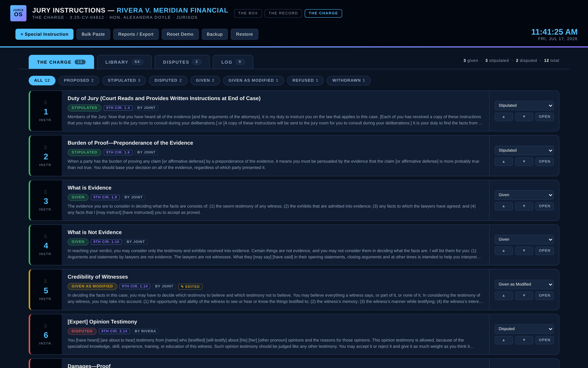Viewport: 588px width, 368px height.
Task: Click the JurisOS logo icon
Action: click(18, 13)
